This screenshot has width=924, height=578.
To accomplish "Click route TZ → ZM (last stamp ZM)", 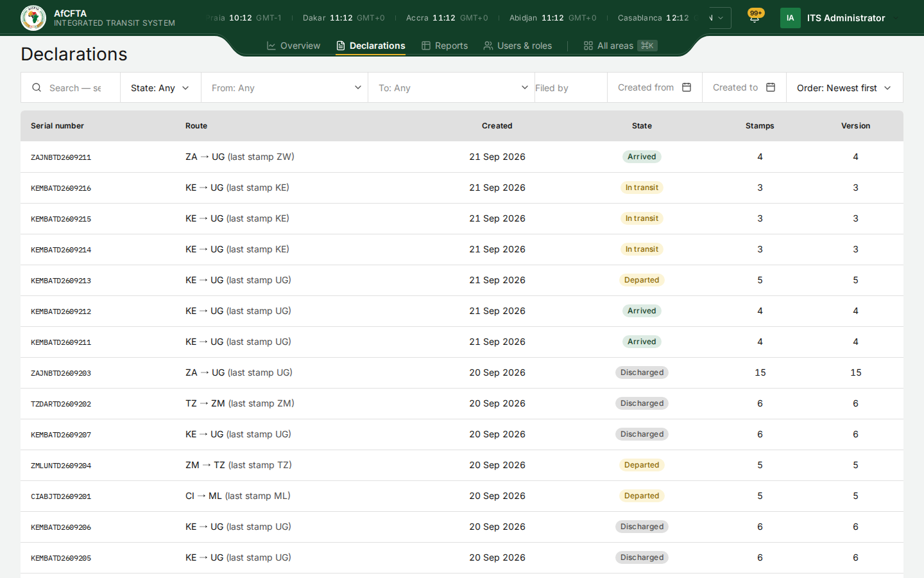I will click(x=240, y=403).
